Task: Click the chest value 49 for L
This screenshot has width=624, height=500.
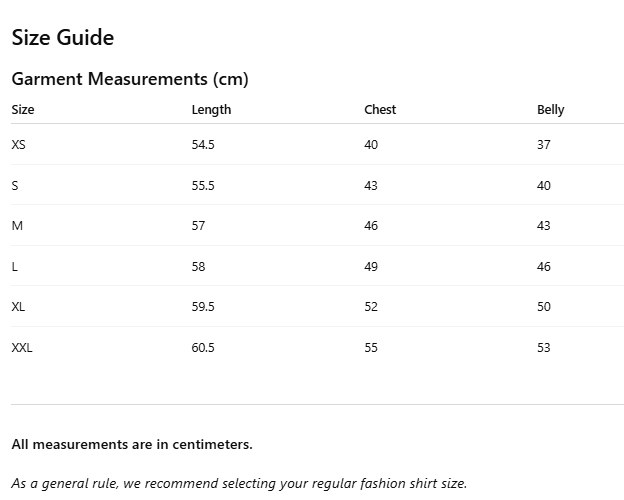Action: 371,267
